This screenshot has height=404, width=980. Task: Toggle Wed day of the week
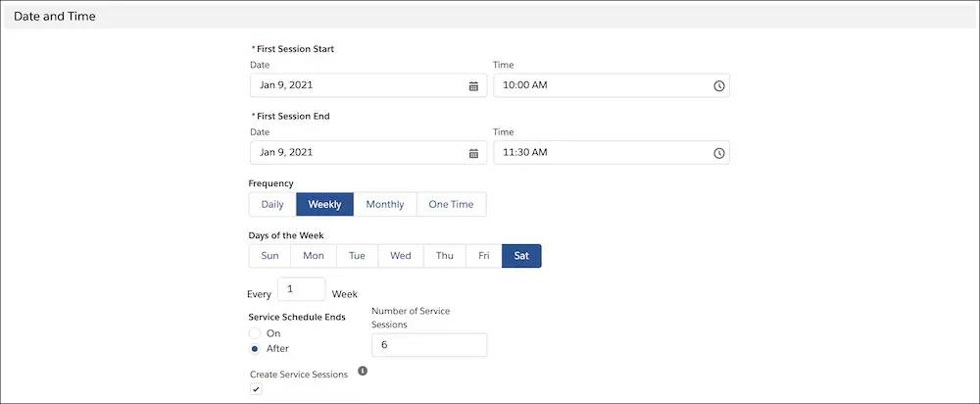point(401,256)
